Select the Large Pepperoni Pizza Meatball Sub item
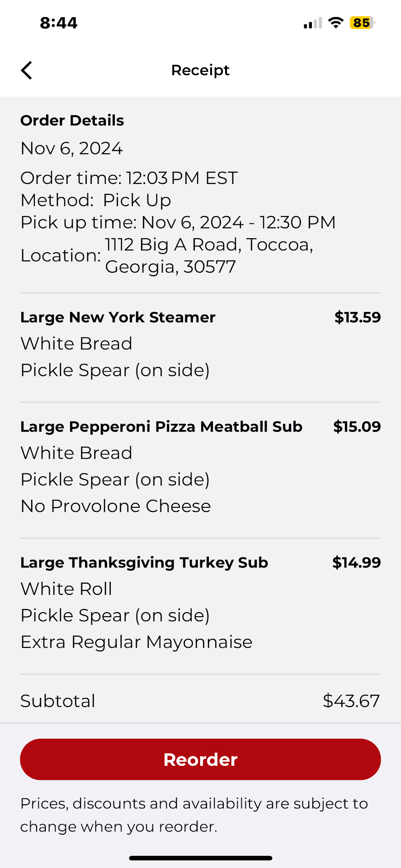Image resolution: width=401 pixels, height=868 pixels. [x=161, y=427]
